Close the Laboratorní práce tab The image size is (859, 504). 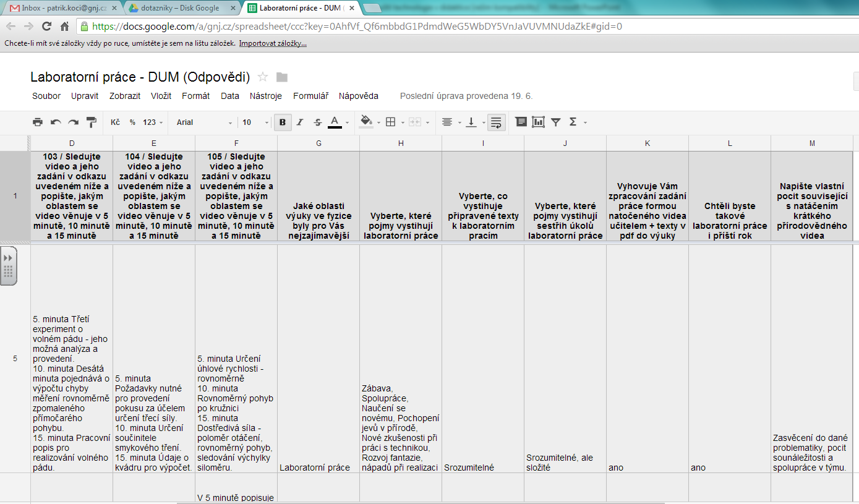(351, 8)
